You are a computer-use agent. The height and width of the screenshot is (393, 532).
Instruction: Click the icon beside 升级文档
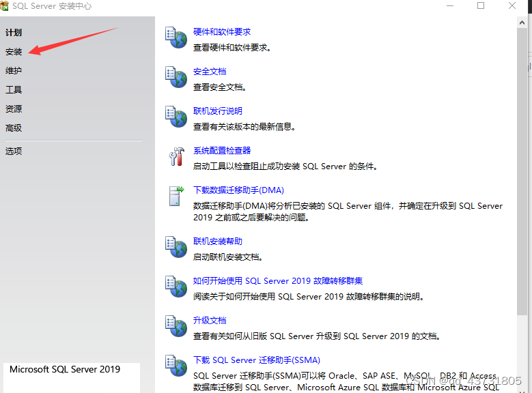pyautogui.click(x=176, y=326)
